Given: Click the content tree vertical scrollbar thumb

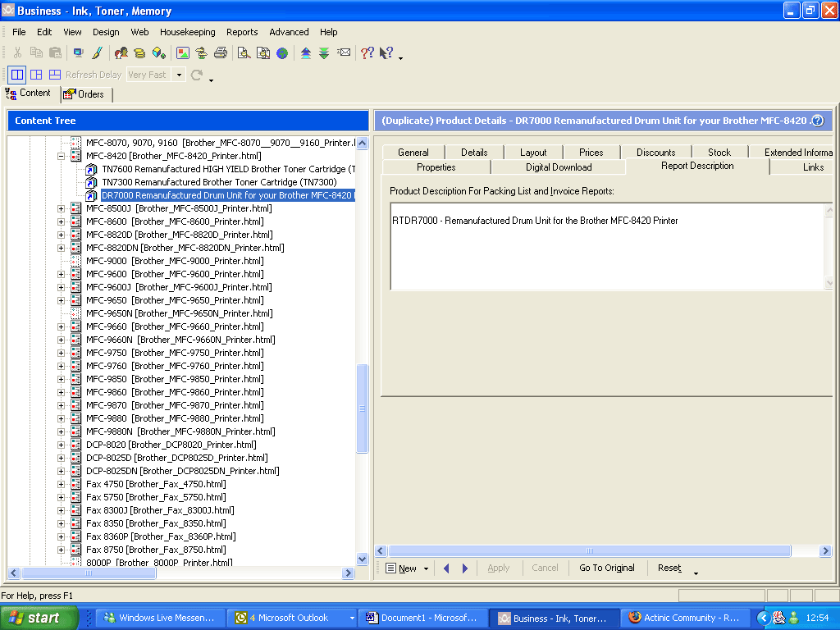Looking at the screenshot, I should tap(363, 409).
